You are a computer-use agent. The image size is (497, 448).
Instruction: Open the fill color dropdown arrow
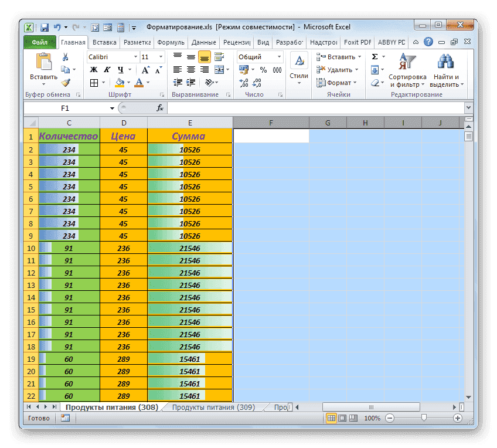point(128,83)
